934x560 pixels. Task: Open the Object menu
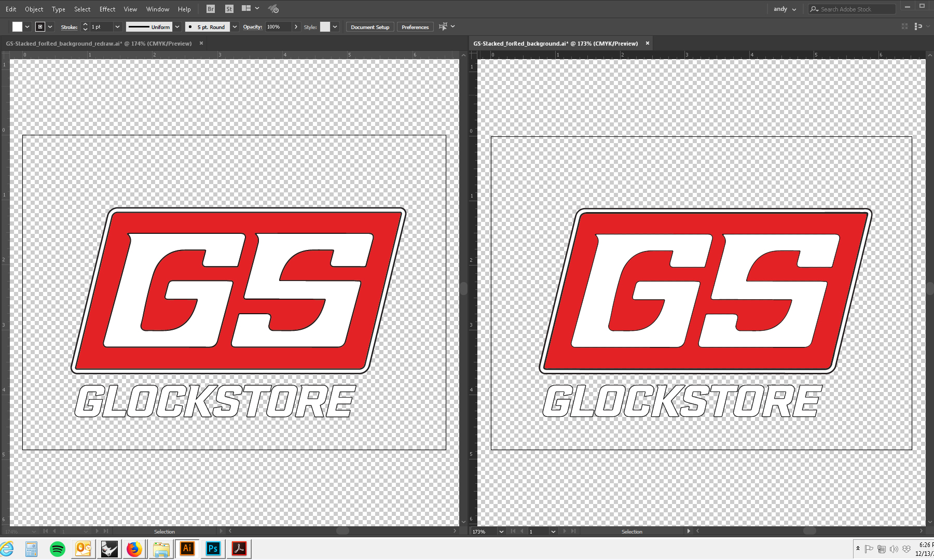coord(34,9)
